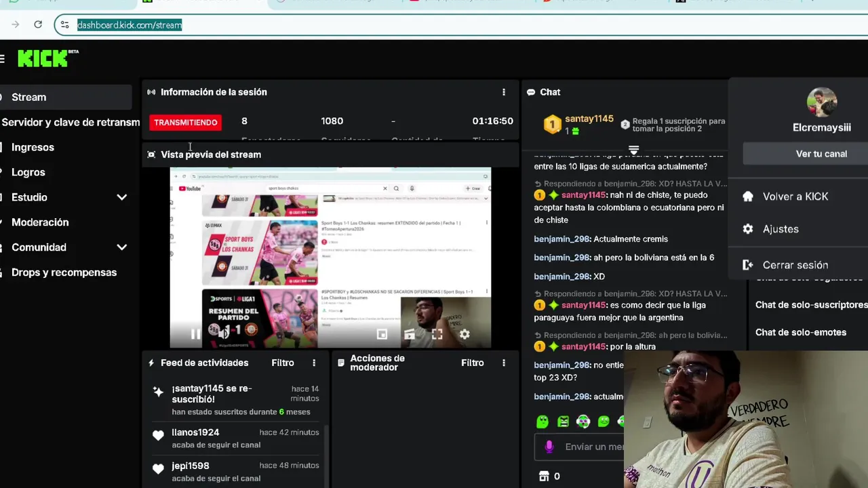
Task: Click the heart icon beside jepi1598
Action: 158,469
